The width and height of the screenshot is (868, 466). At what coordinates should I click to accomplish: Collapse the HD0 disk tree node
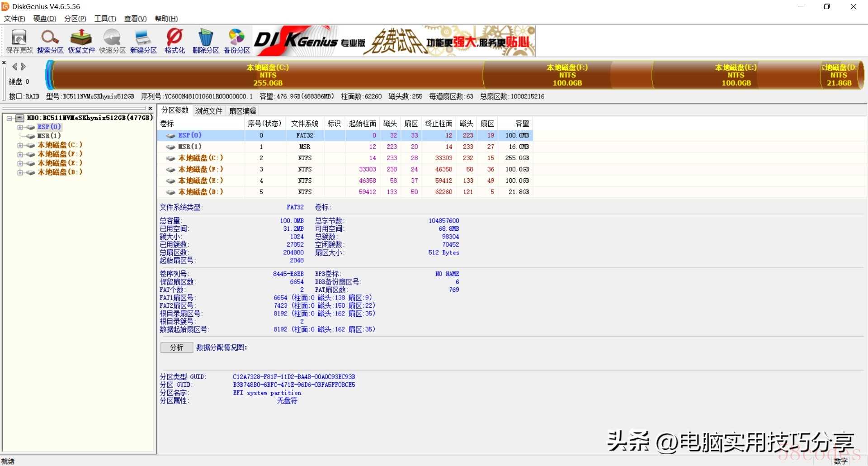[9, 118]
